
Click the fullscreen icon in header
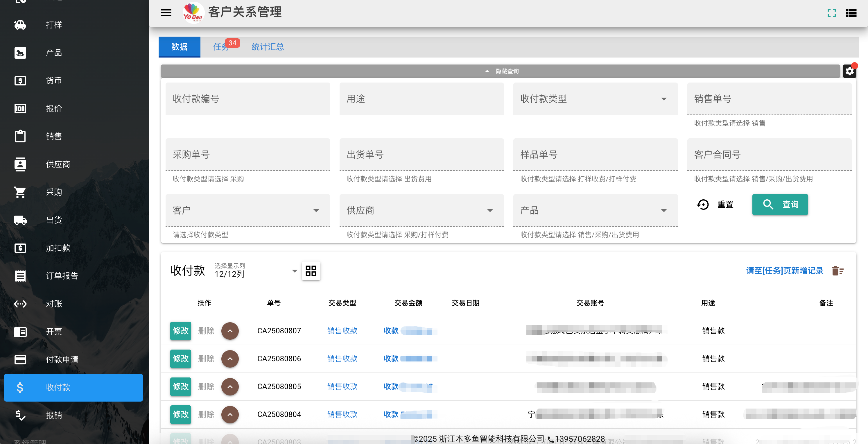tap(832, 13)
